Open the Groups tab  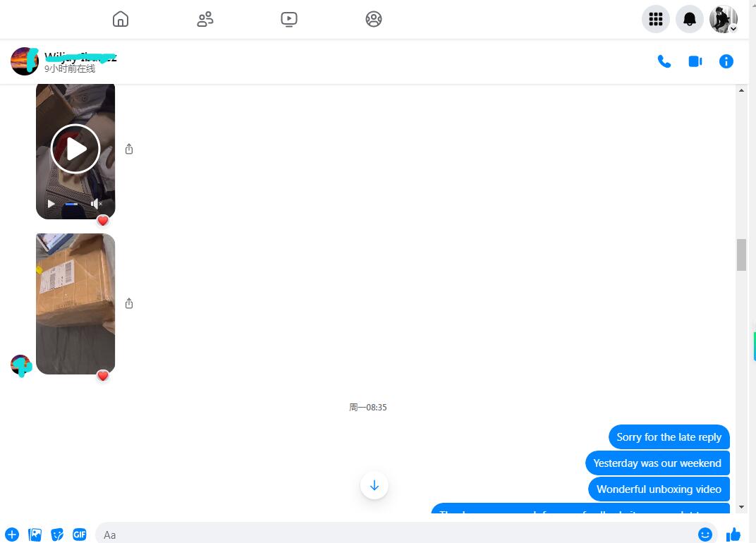(374, 19)
